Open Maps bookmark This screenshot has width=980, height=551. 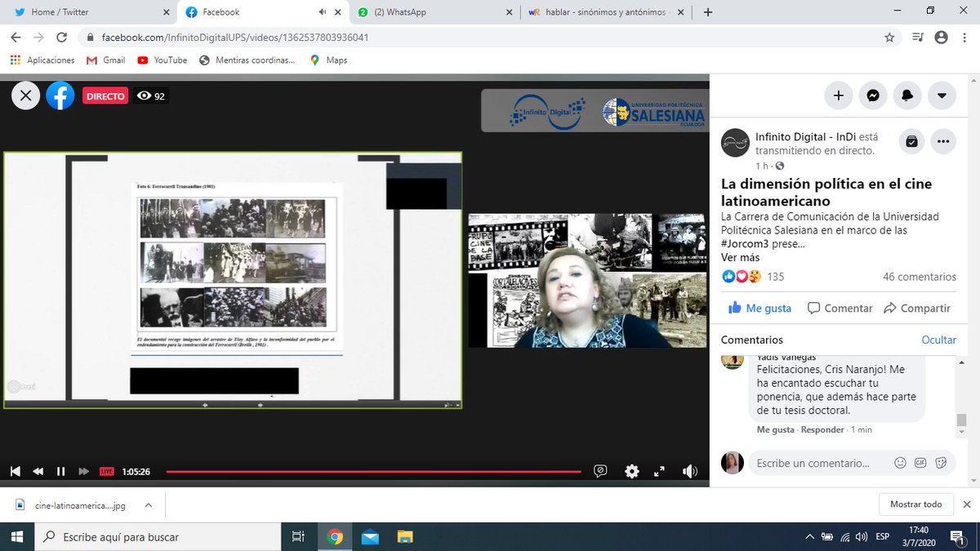click(x=328, y=60)
